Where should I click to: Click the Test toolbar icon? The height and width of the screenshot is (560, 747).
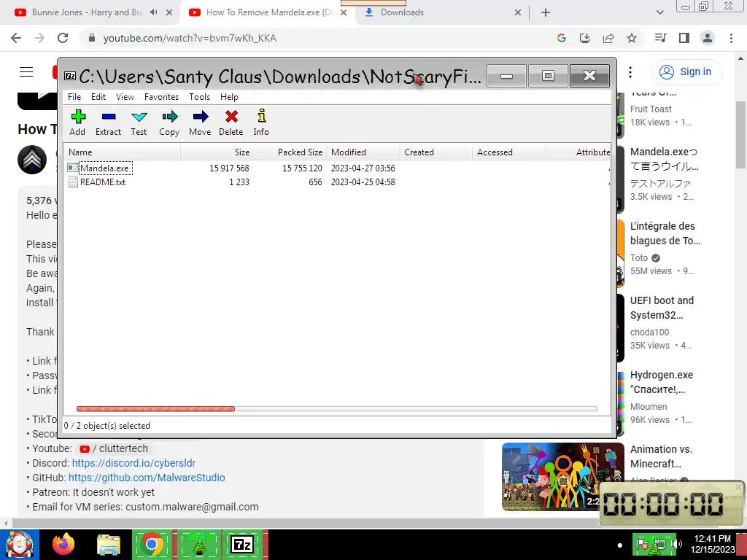pyautogui.click(x=139, y=122)
